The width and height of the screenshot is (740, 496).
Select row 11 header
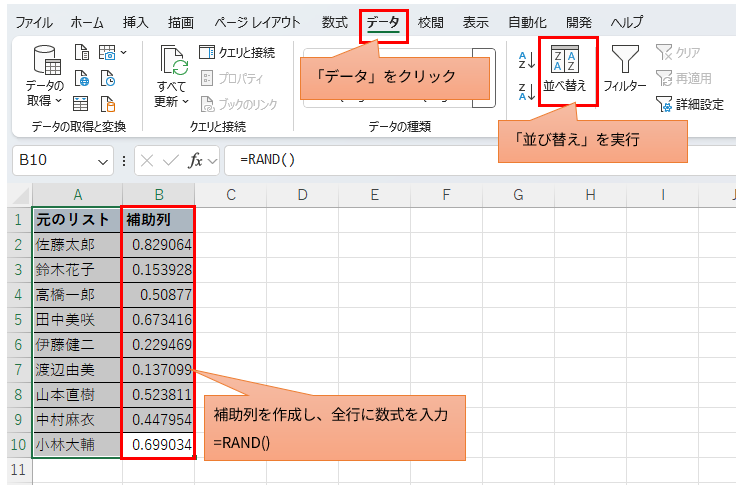click(19, 470)
